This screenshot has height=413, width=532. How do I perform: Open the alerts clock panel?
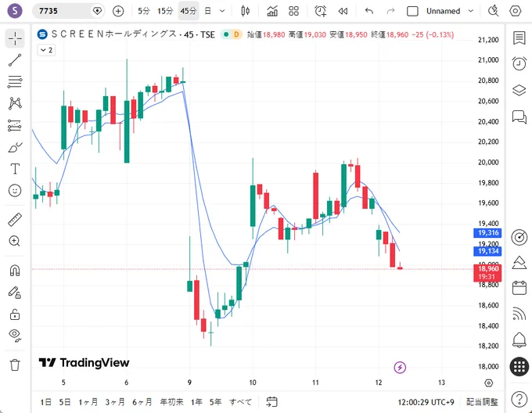[x=519, y=63]
